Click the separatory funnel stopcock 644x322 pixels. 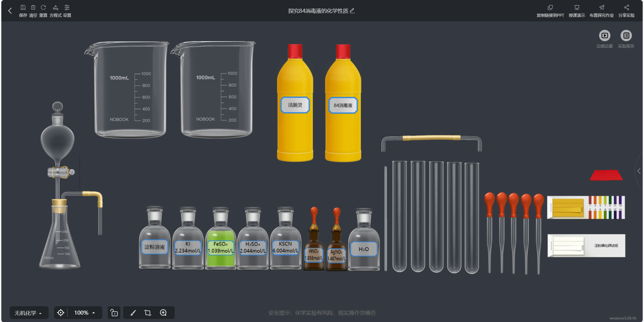click(61, 172)
